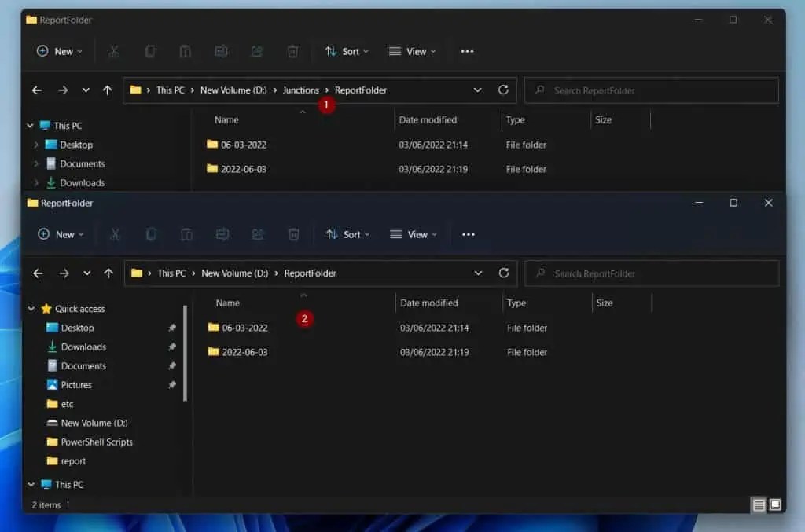The image size is (805, 532).
Task: Click the Share icon in the bottom toolbar
Action: (256, 234)
